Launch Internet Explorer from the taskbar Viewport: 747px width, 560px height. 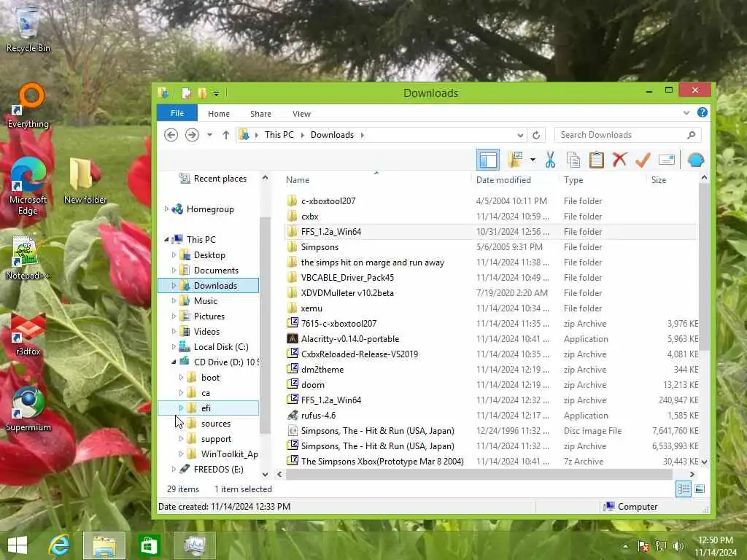tap(59, 545)
